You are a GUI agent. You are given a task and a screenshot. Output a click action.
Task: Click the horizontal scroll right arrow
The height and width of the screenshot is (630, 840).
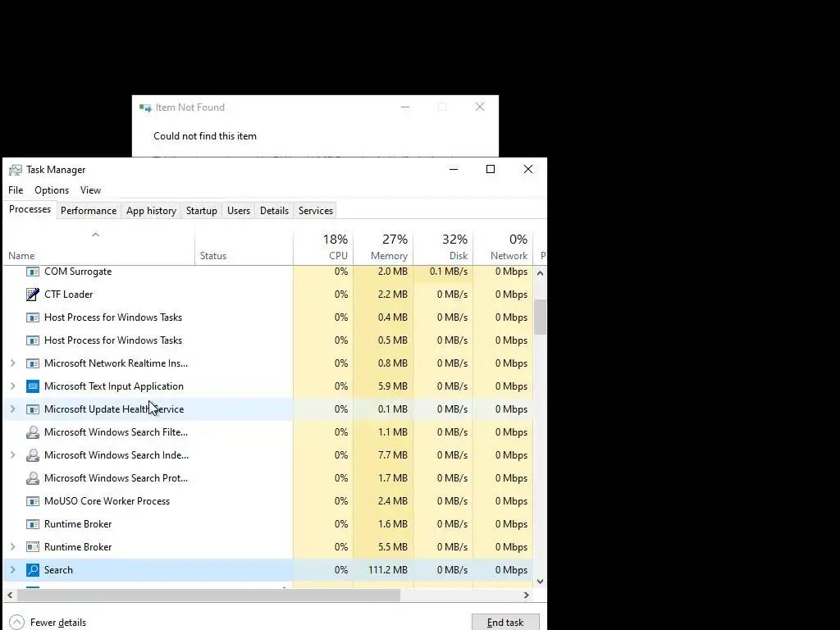[x=526, y=596]
